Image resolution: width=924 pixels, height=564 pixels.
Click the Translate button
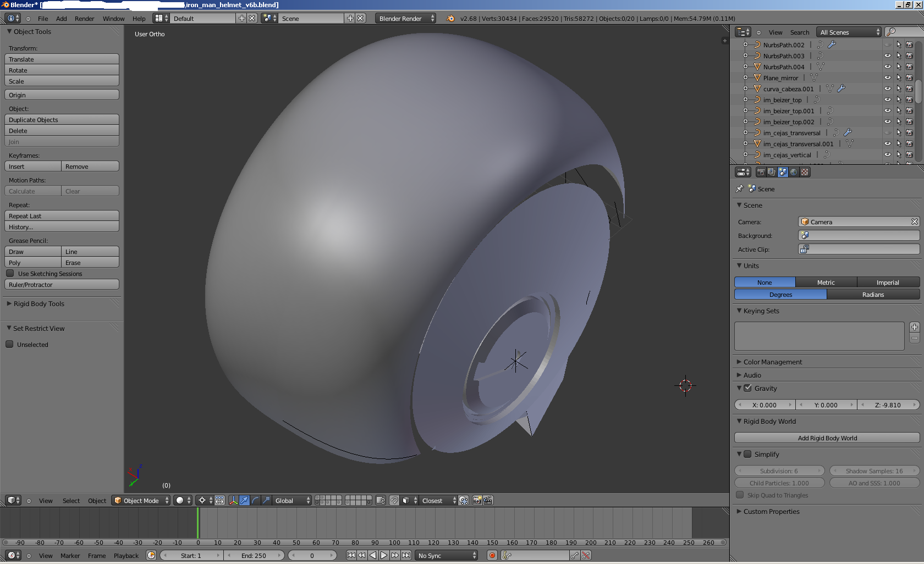62,59
